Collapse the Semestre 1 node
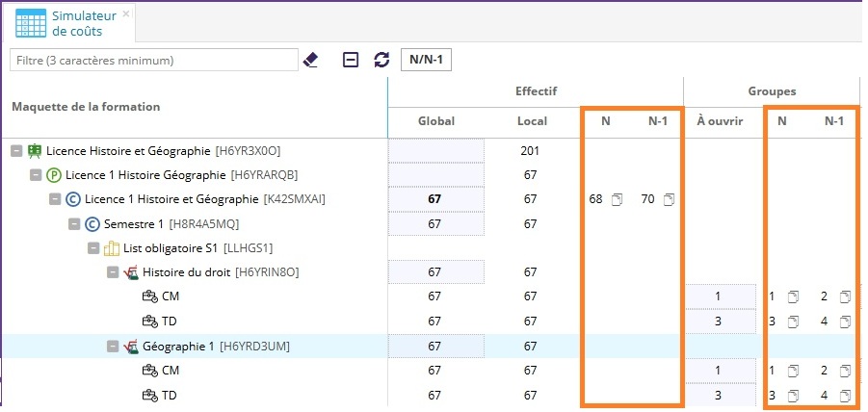Image resolution: width=868 pixels, height=412 pixels. tap(74, 224)
